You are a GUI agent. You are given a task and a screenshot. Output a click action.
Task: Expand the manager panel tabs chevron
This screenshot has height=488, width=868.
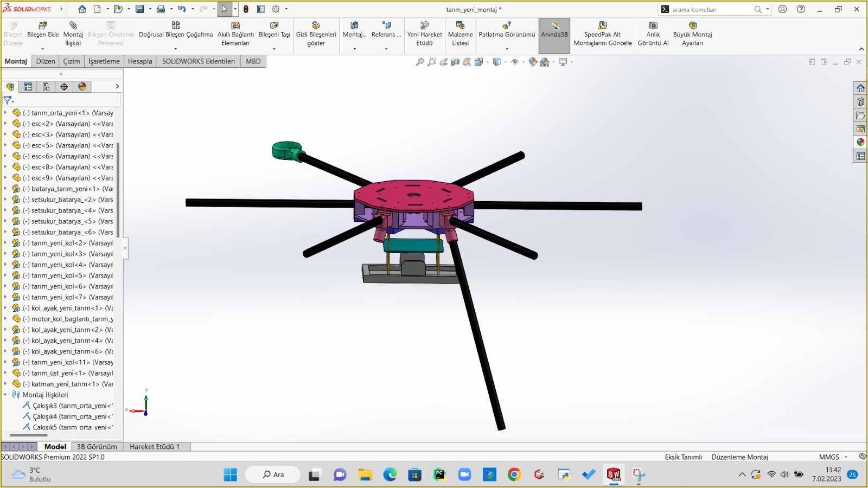tap(117, 87)
